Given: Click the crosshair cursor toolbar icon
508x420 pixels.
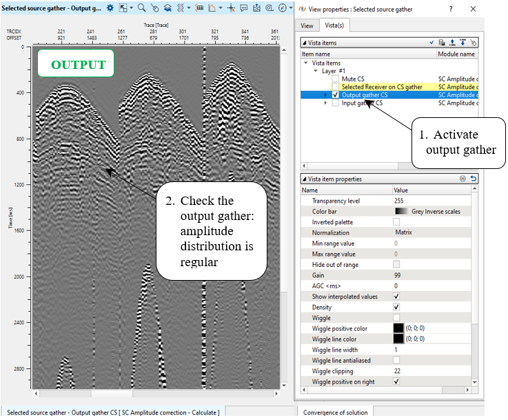Looking at the screenshot, I should point(230,9).
